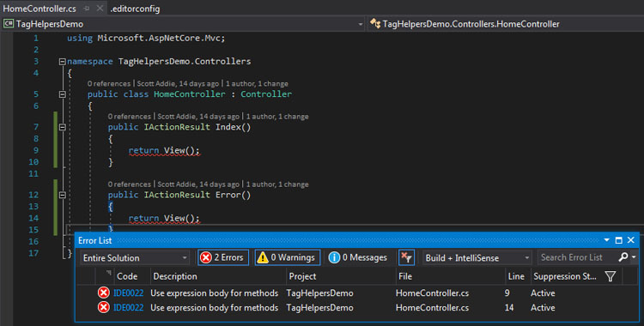644x326 pixels.
Task: Open IDE0022 link for line 14 error
Action: coord(129,308)
